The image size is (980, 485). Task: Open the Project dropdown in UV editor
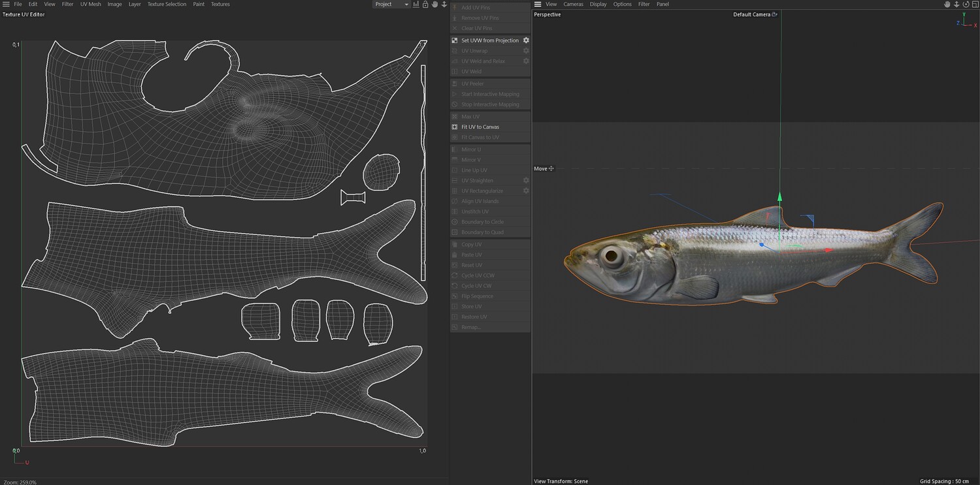click(x=391, y=5)
